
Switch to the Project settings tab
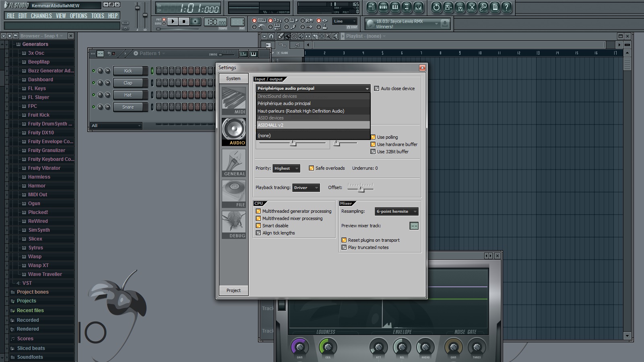pos(233,290)
